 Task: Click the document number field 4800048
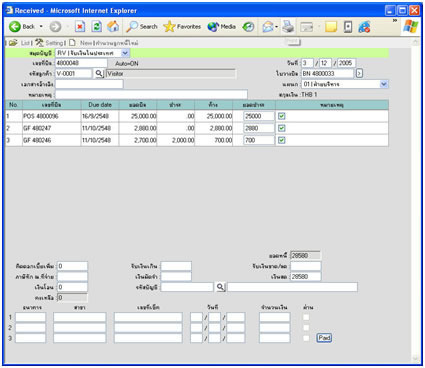tap(81, 63)
